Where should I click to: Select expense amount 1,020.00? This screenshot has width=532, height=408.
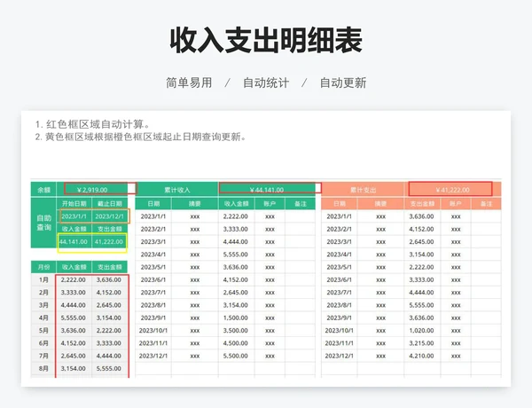pos(421,330)
